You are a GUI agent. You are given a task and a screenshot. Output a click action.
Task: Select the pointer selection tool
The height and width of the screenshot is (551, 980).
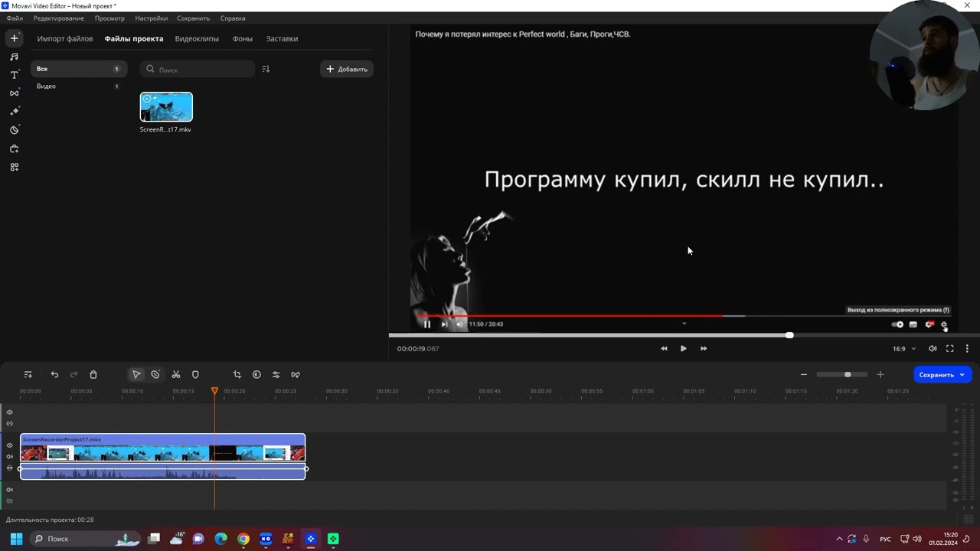coord(136,374)
